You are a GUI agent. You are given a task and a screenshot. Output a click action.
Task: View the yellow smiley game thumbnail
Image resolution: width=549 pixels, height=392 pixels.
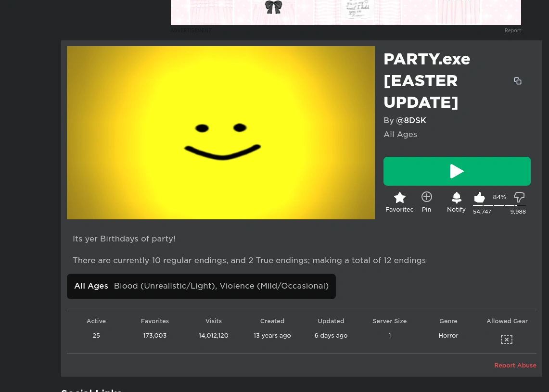pyautogui.click(x=221, y=133)
